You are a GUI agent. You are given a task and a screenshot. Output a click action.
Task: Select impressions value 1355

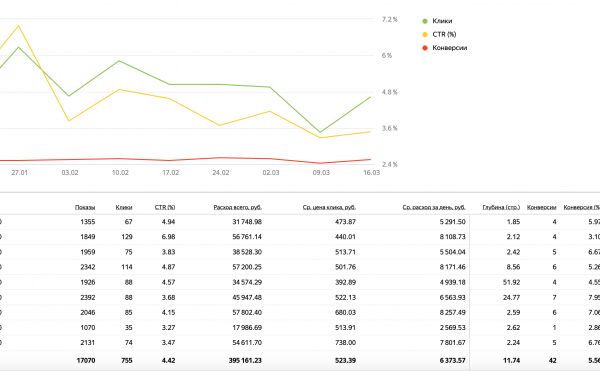tap(88, 222)
